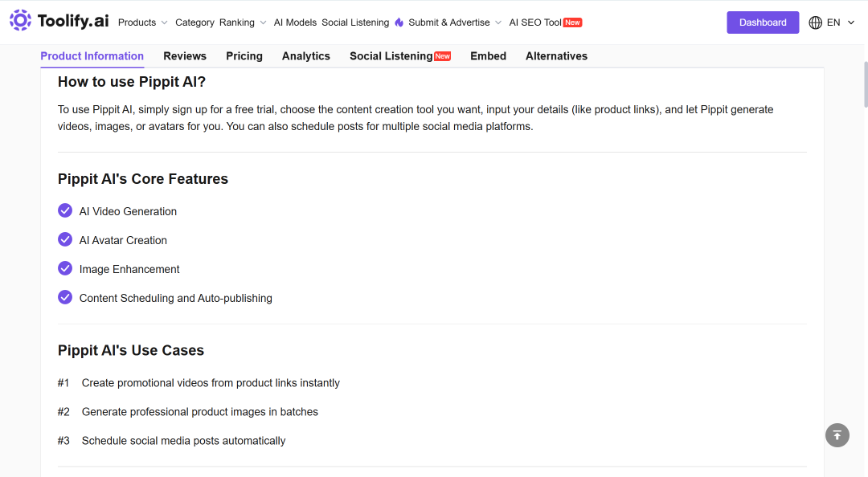The width and height of the screenshot is (868, 477).
Task: Click the globe language icon
Action: (816, 22)
